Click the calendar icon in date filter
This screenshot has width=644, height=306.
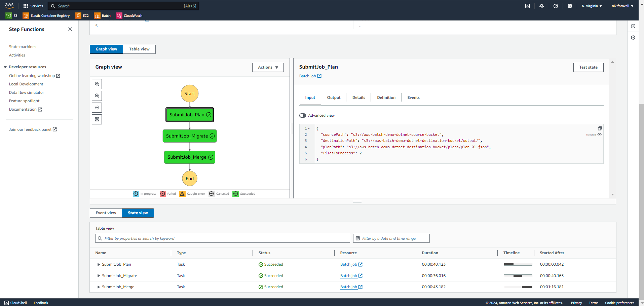[357, 238]
